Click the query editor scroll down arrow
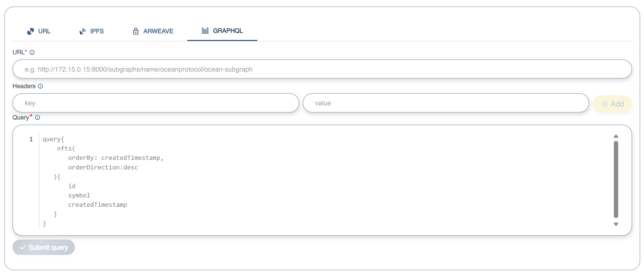The height and width of the screenshot is (275, 644). pos(616,224)
